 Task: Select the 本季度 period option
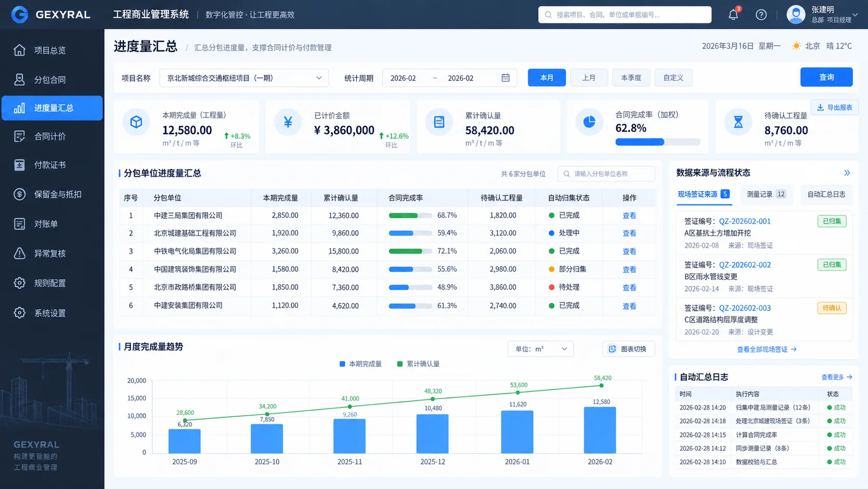click(x=631, y=77)
